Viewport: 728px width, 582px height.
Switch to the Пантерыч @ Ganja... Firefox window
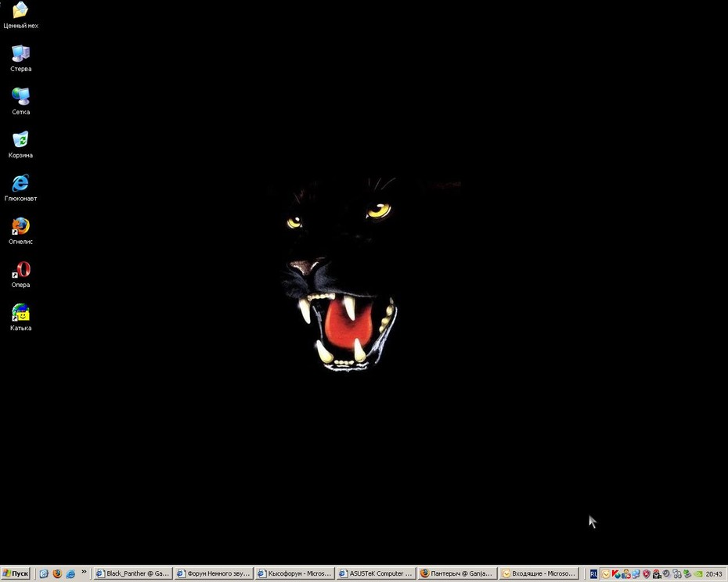[457, 573]
